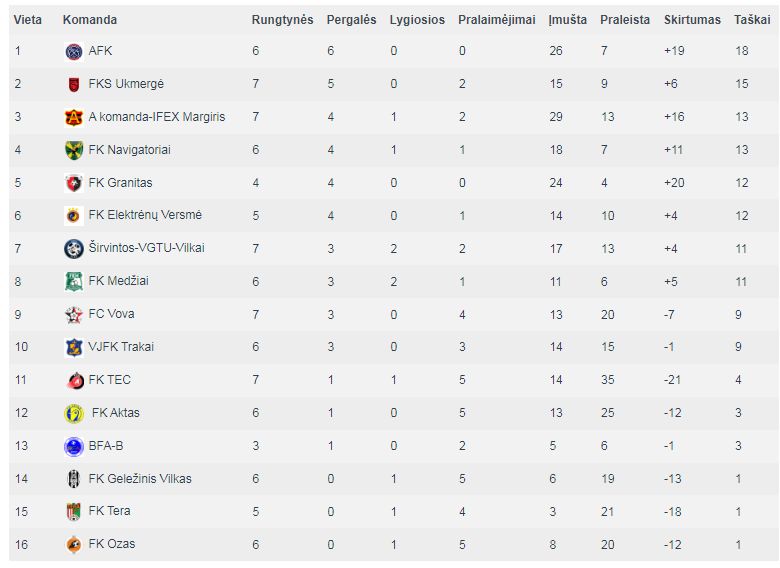Image resolution: width=780 pixels, height=568 pixels.
Task: Click the Komanda column header
Action: click(x=90, y=20)
